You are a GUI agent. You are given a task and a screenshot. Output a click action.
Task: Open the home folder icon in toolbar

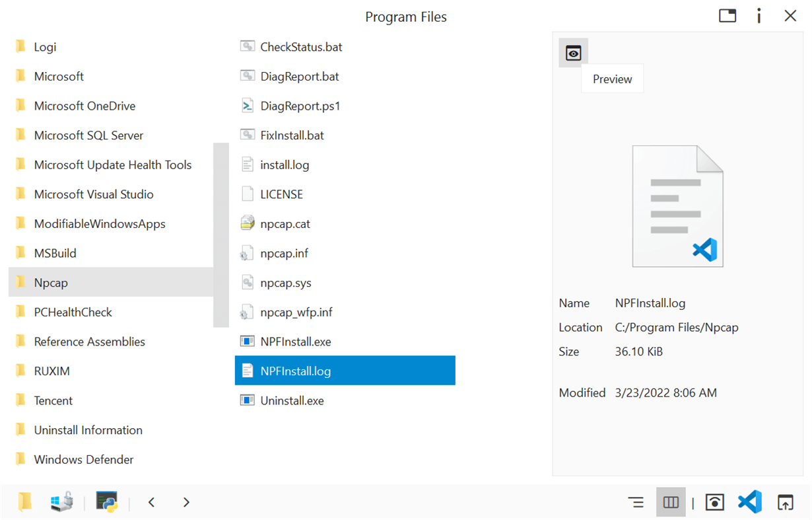click(24, 502)
